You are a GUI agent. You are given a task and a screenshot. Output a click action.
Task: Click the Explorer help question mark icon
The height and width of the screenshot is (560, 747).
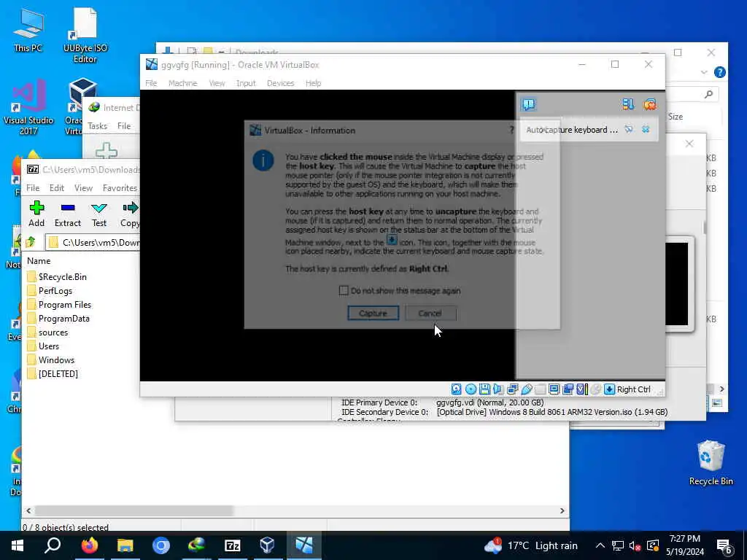[x=719, y=72]
